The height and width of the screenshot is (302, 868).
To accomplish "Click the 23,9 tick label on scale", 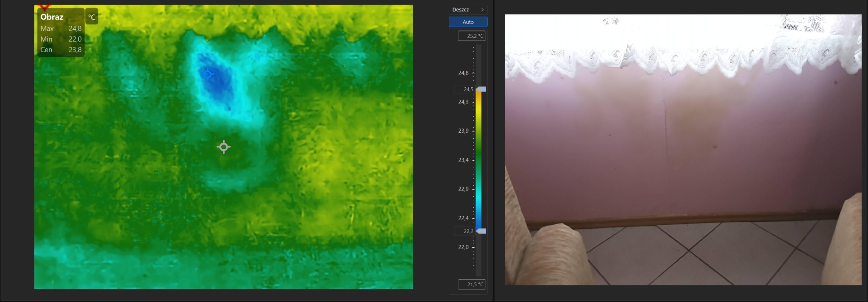I will point(463,131).
